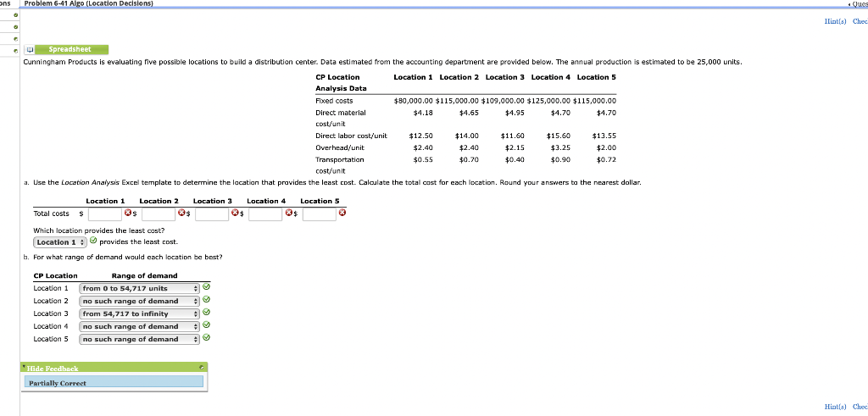Open Location 5 range of demand dropdown
This screenshot has height=416, width=868.
tap(140, 339)
